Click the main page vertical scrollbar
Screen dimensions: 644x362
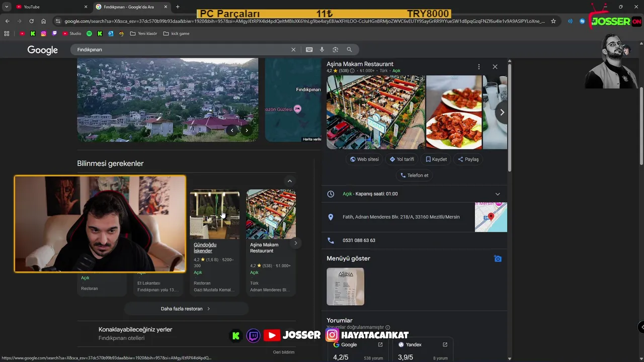coord(641,126)
